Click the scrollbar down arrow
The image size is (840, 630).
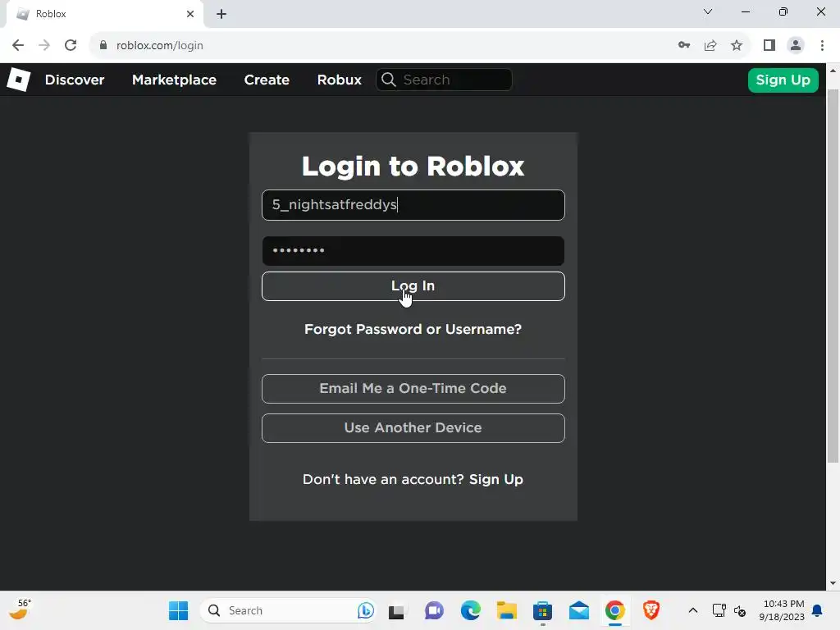click(833, 583)
